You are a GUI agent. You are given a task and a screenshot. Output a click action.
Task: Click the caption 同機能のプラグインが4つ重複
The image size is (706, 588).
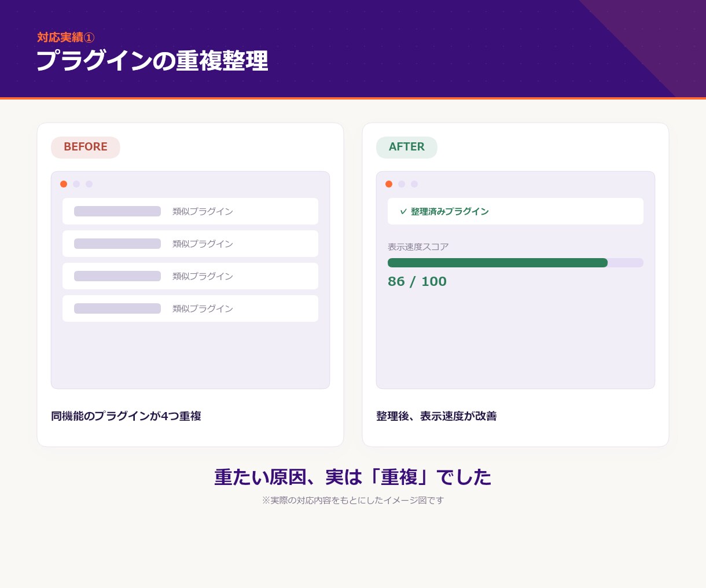click(126, 416)
